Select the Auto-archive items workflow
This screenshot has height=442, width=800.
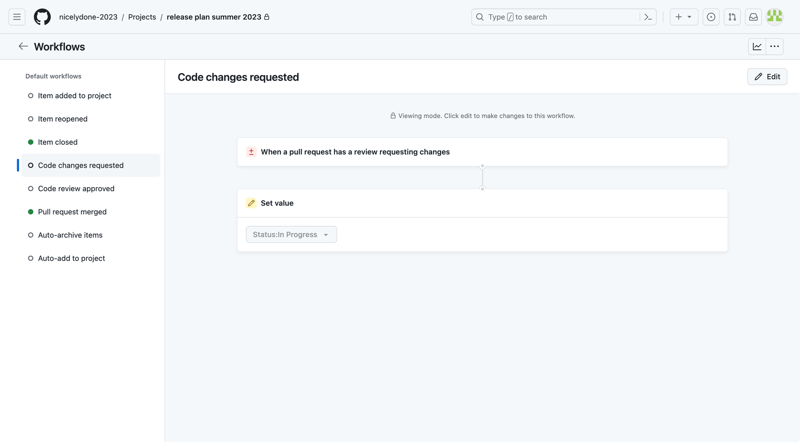point(90,235)
